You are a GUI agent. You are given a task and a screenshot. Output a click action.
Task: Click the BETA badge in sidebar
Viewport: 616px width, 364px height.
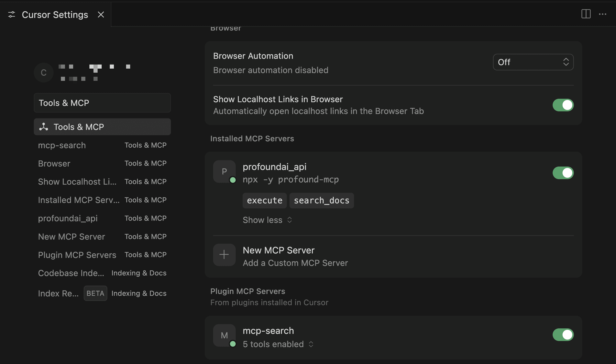(x=95, y=293)
